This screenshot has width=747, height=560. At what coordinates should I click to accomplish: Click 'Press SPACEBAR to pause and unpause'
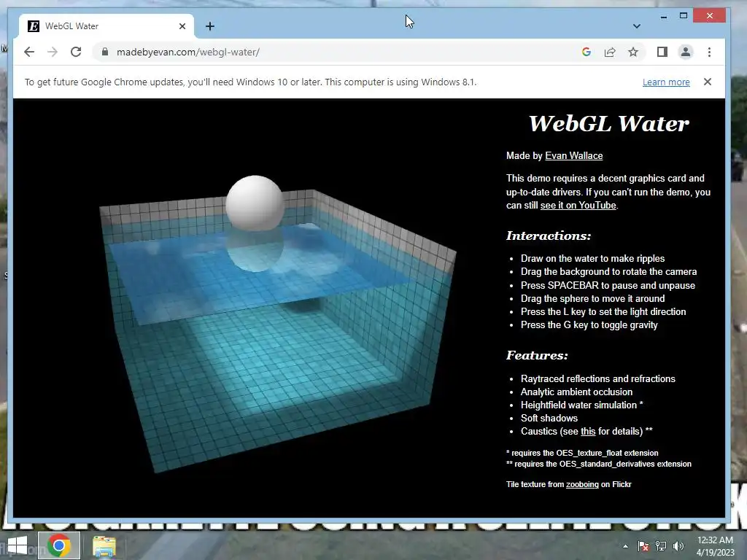[608, 285]
